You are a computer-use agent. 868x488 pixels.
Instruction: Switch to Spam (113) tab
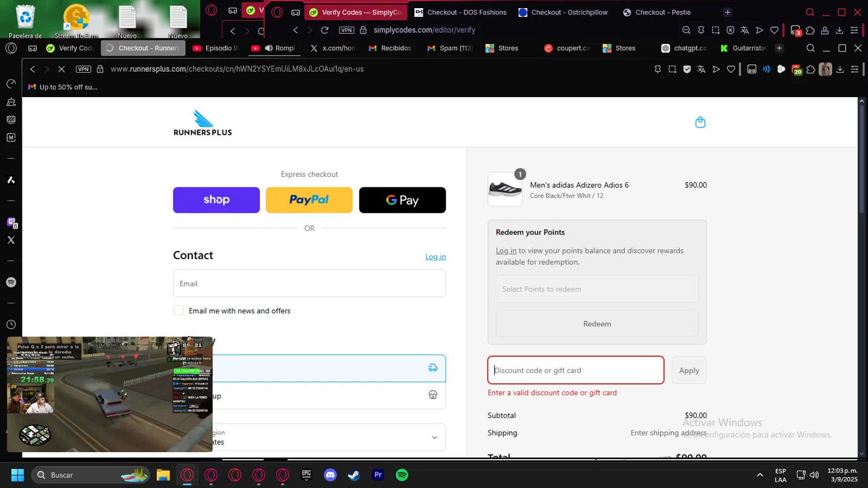(x=450, y=48)
